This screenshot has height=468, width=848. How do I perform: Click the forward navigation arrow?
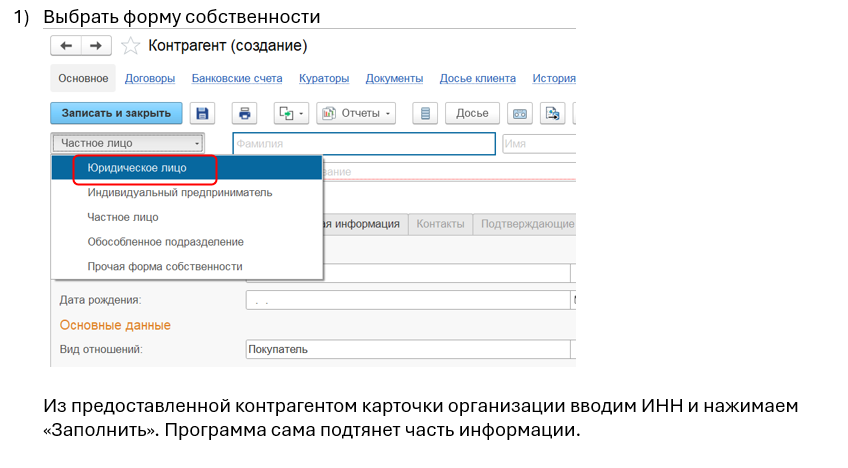(96, 46)
